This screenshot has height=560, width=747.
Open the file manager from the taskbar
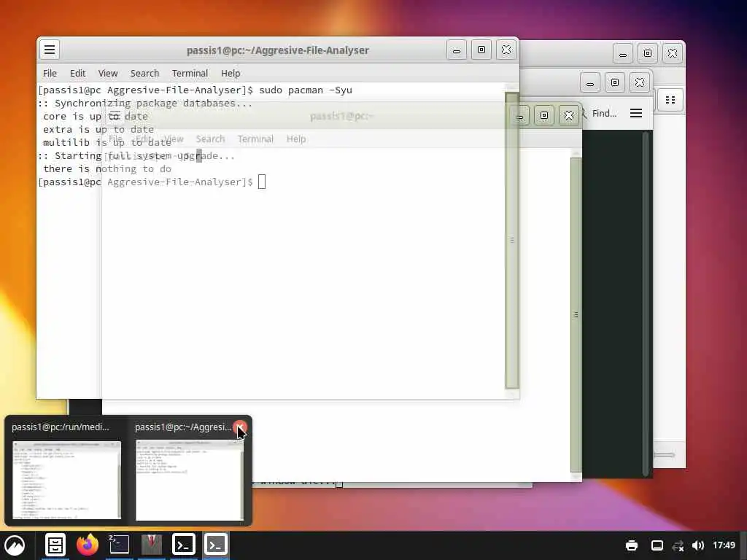[55, 545]
